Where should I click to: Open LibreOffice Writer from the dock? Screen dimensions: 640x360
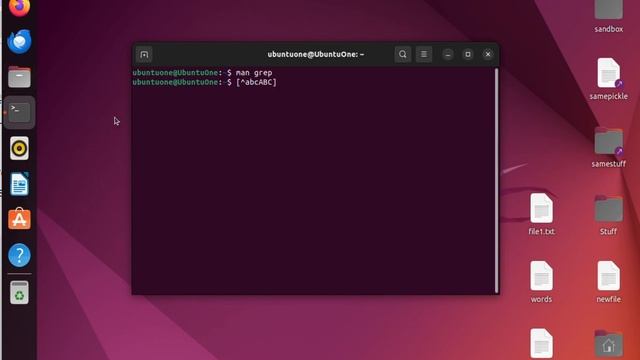coord(19,184)
